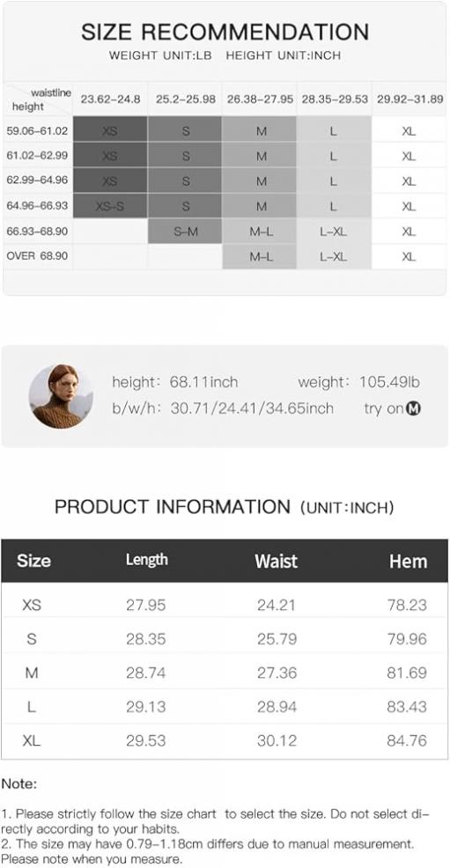Viewport: 450px width, 868px height.
Task: Click the Hem column header
Action: pyautogui.click(x=408, y=561)
